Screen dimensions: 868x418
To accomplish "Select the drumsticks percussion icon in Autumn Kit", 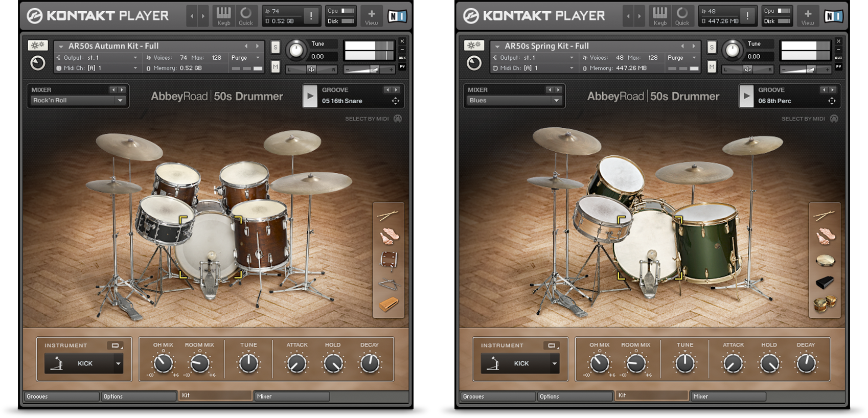I will [388, 216].
